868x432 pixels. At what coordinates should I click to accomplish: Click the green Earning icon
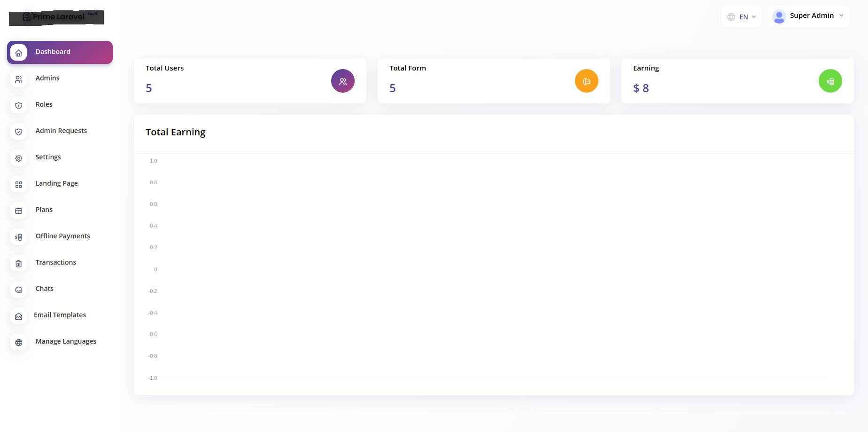pos(830,81)
